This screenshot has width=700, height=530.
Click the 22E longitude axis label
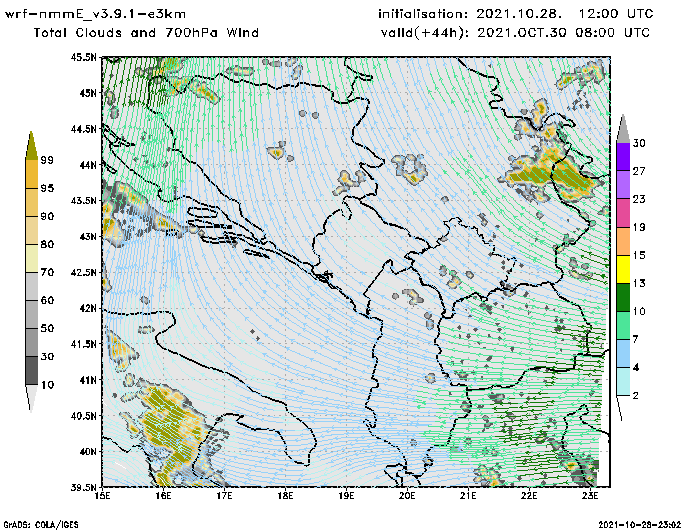point(529,496)
